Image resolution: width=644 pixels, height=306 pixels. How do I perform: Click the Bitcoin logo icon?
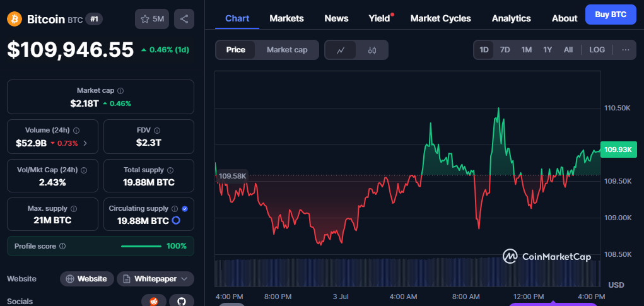[15, 19]
